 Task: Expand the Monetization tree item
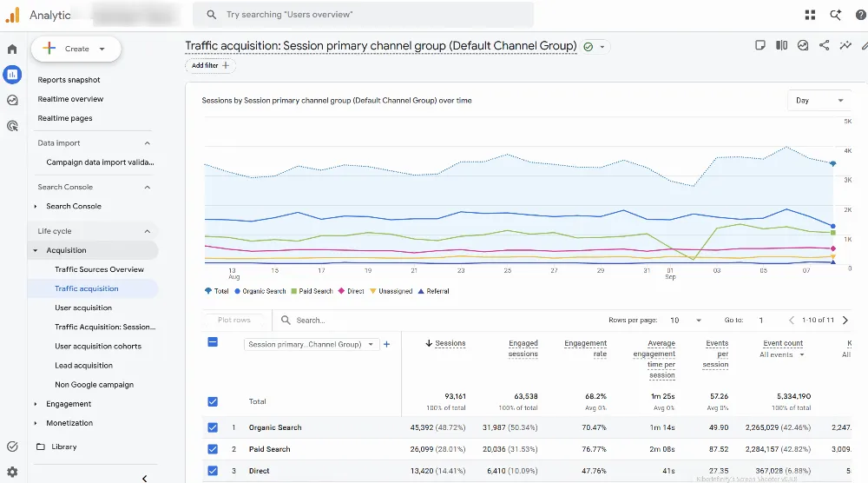36,423
